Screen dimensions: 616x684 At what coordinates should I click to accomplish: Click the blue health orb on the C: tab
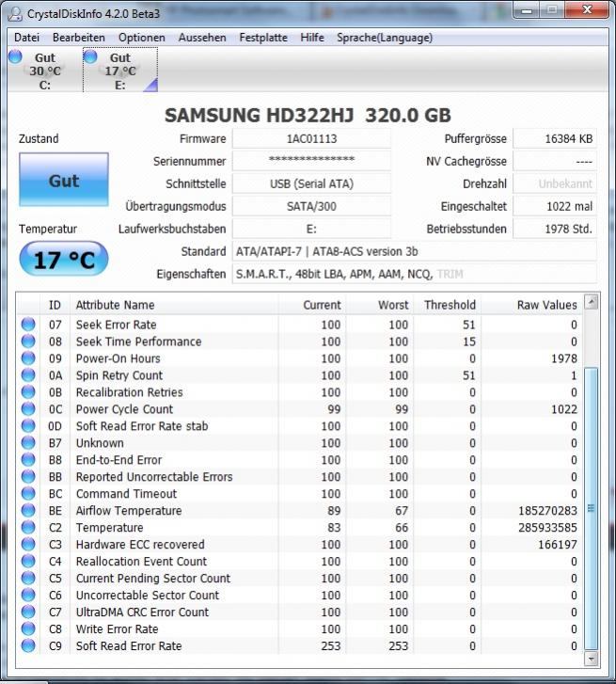click(x=15, y=56)
